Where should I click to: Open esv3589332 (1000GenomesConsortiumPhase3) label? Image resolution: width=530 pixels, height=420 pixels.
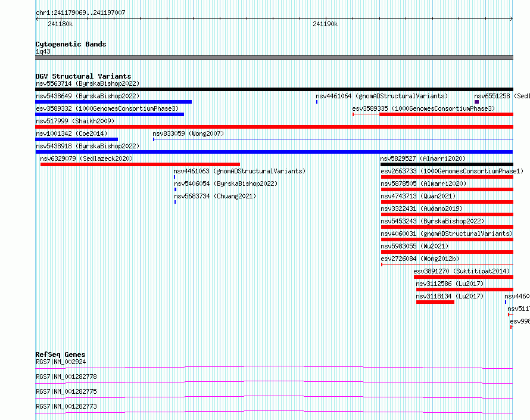click(107, 108)
